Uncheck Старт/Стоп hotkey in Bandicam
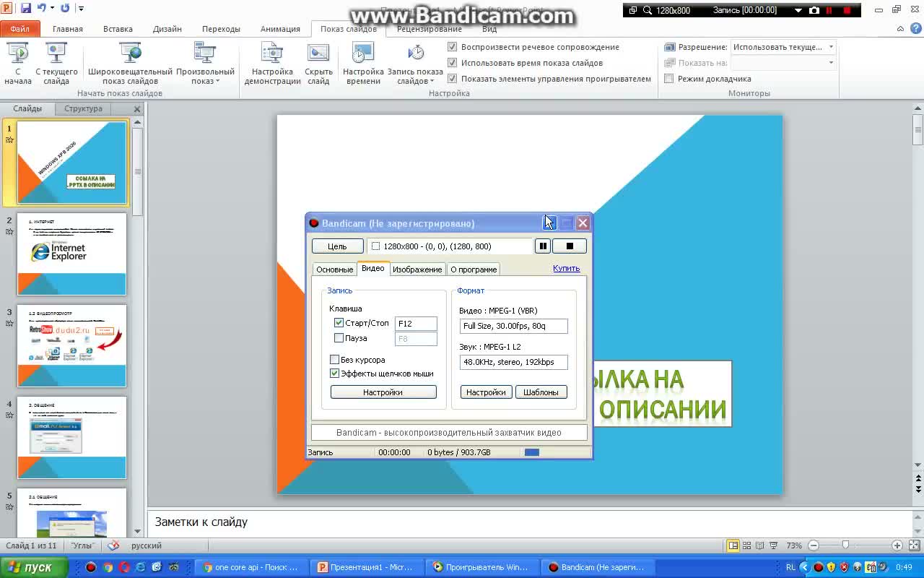924x578 pixels. click(x=339, y=323)
